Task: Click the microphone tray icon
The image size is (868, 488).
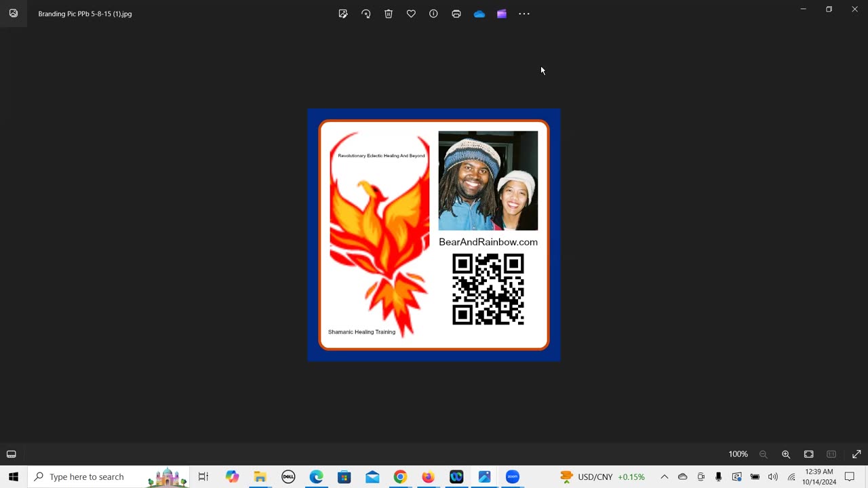Action: (719, 476)
